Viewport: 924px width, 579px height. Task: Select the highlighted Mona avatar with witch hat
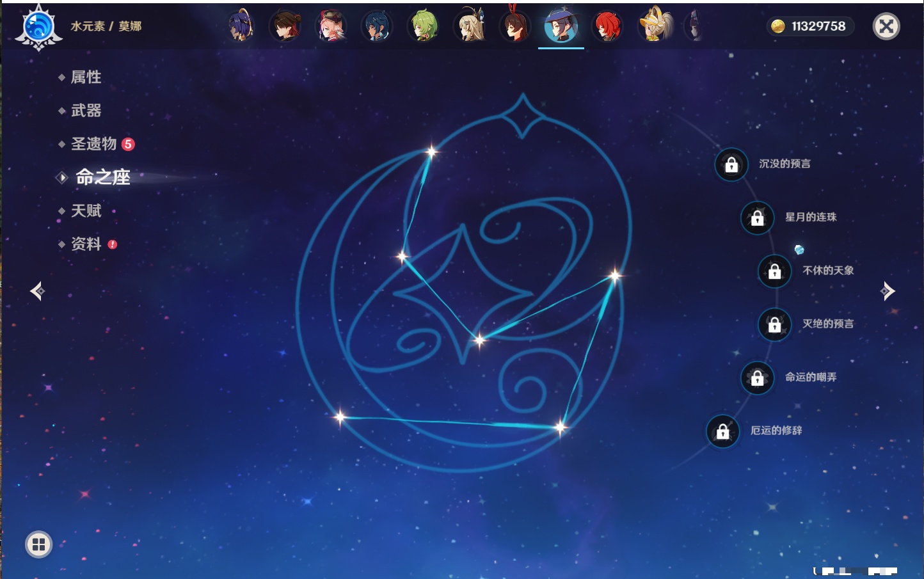click(x=561, y=26)
